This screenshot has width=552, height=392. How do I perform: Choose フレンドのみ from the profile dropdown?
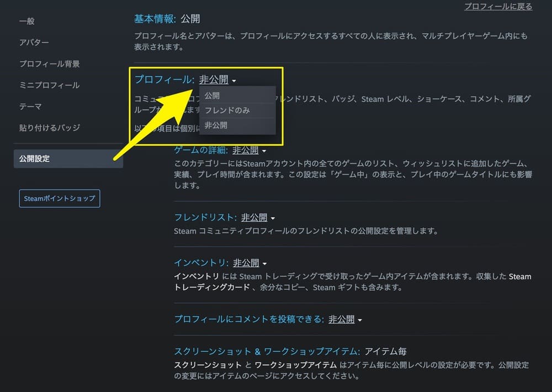[x=237, y=110]
